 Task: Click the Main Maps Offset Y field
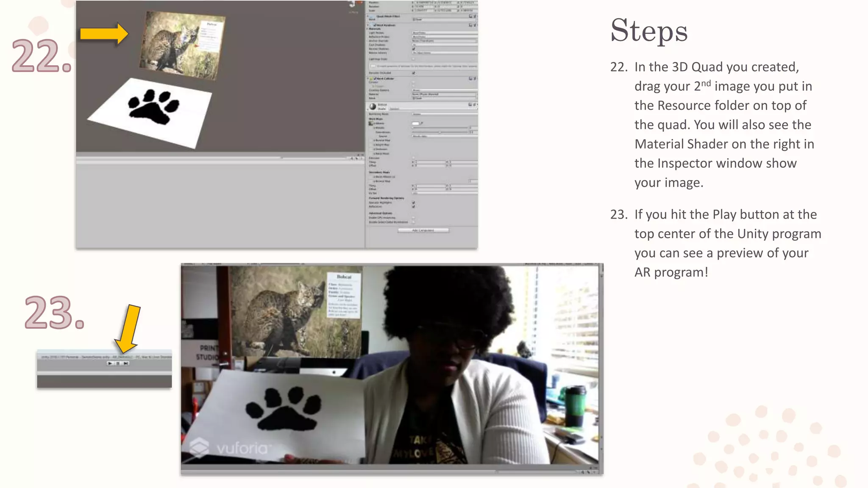(463, 165)
